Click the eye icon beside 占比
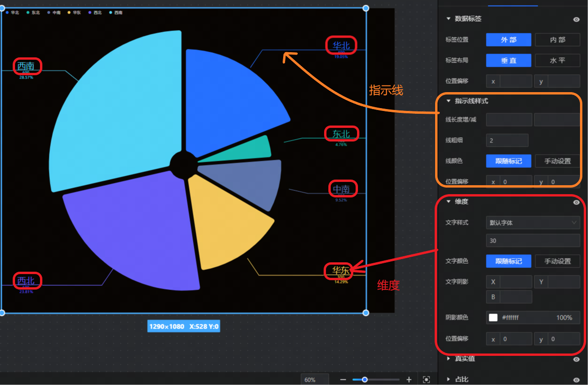The width and height of the screenshot is (588, 385). click(x=576, y=380)
